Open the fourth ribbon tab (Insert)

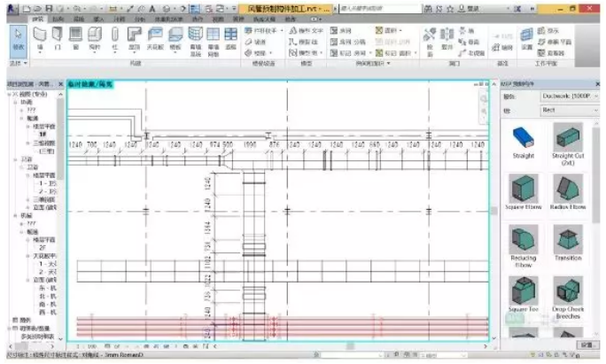tap(99, 19)
